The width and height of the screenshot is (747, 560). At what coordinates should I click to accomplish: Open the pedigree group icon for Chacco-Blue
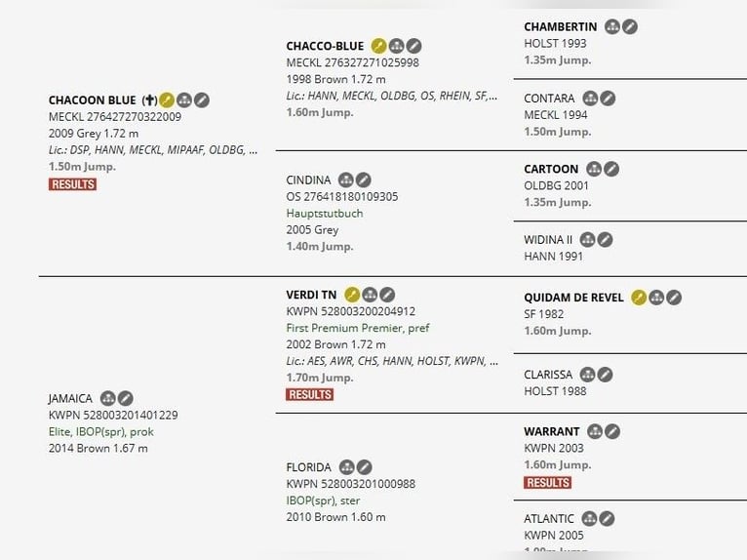pos(396,46)
